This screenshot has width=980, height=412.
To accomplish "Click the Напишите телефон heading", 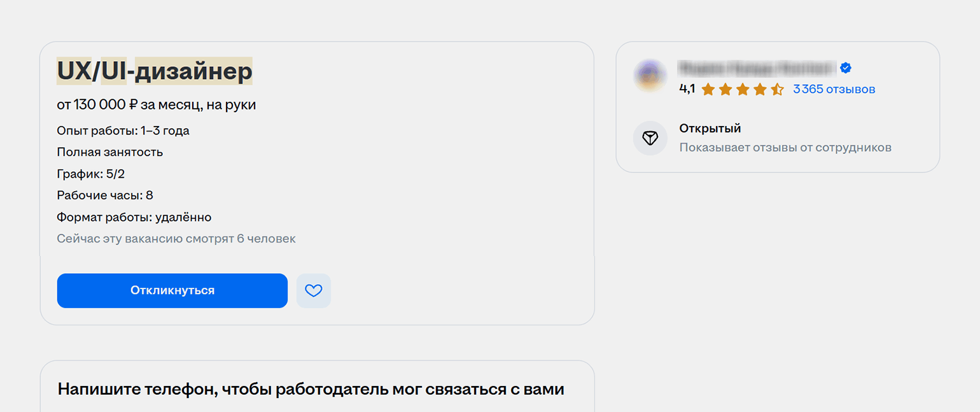I will click(311, 389).
